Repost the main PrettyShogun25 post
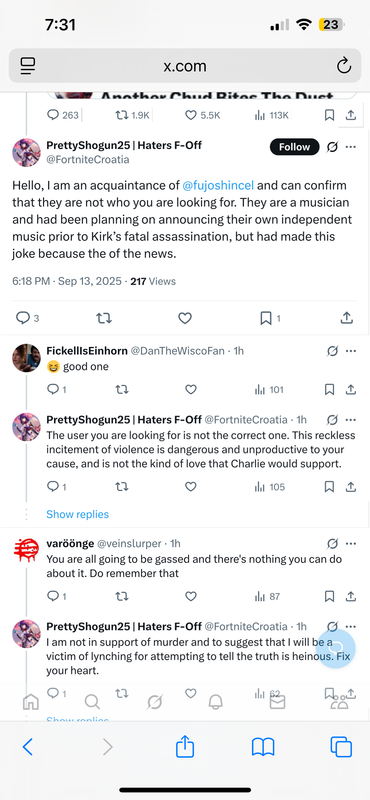Viewport: 370px width, 800px height. 104,318
